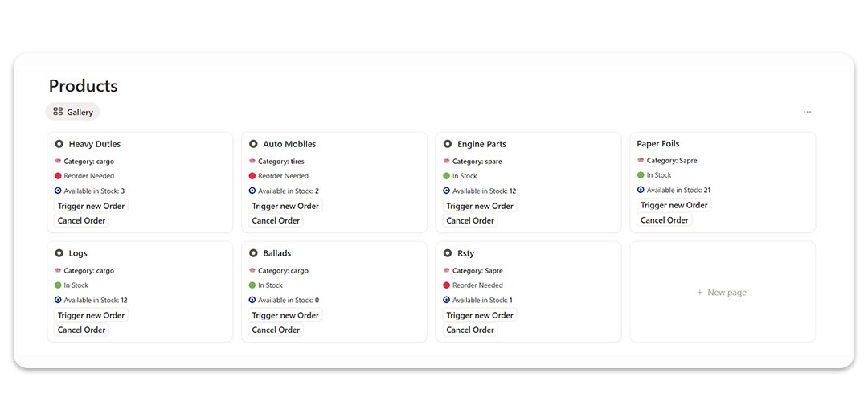
Task: Add a New page card
Action: 723,292
